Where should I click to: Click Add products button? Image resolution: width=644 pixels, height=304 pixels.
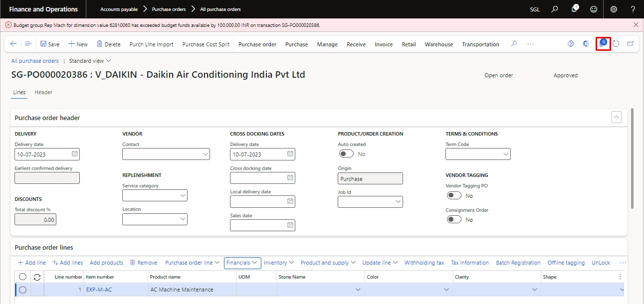pyautogui.click(x=106, y=263)
